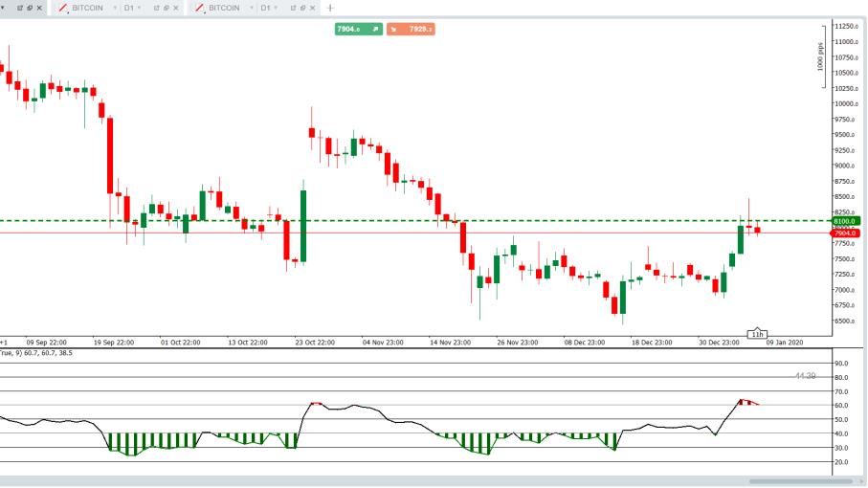Switch to the second BITCOIN tab
Screen dimensions: 868x488
pos(87,8)
